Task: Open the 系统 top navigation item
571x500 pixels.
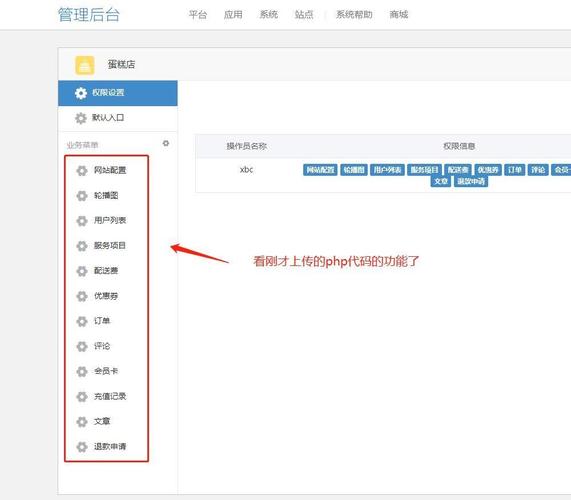Action: (x=269, y=15)
